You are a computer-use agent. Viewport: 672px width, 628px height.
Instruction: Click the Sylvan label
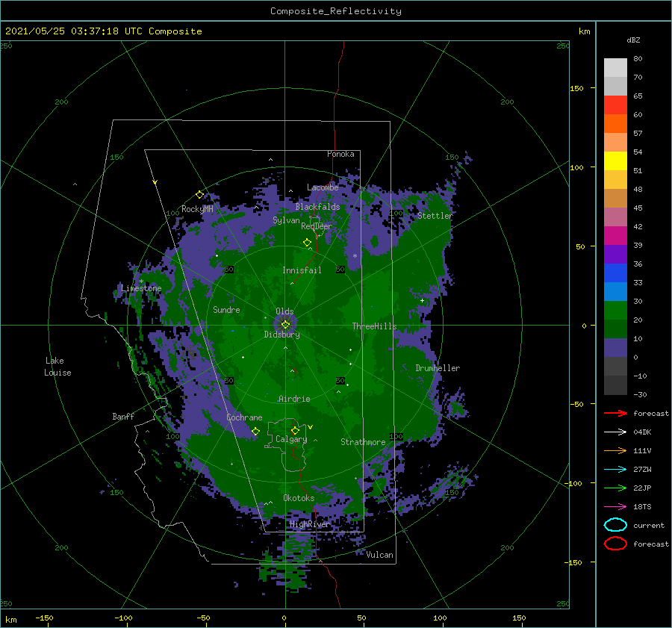[x=286, y=220]
